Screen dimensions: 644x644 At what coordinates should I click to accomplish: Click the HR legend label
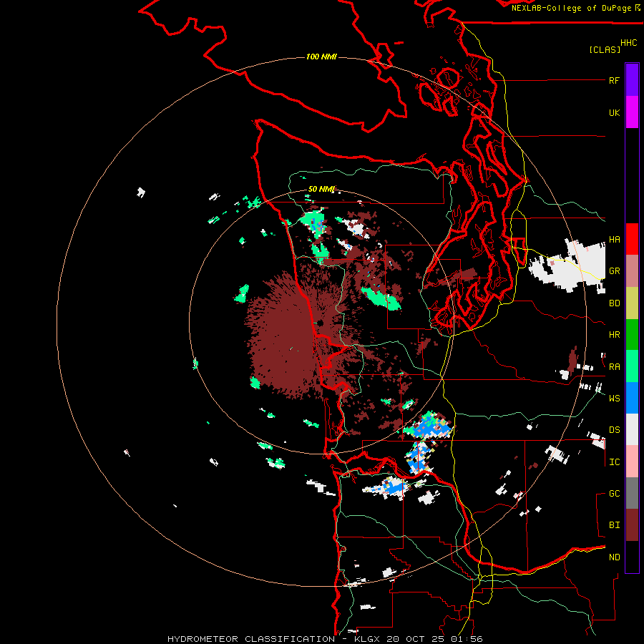[614, 335]
